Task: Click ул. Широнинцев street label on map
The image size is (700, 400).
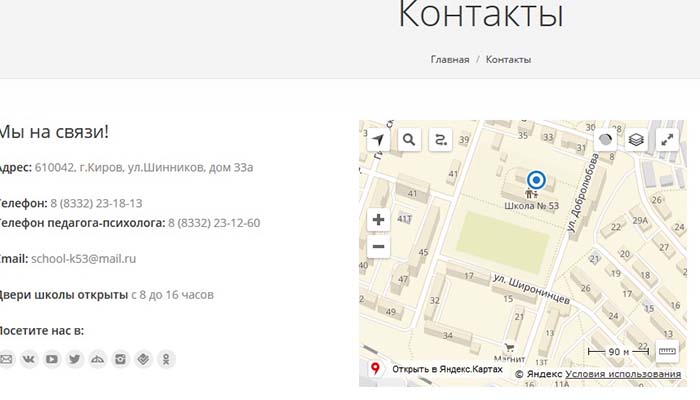Action: (531, 289)
